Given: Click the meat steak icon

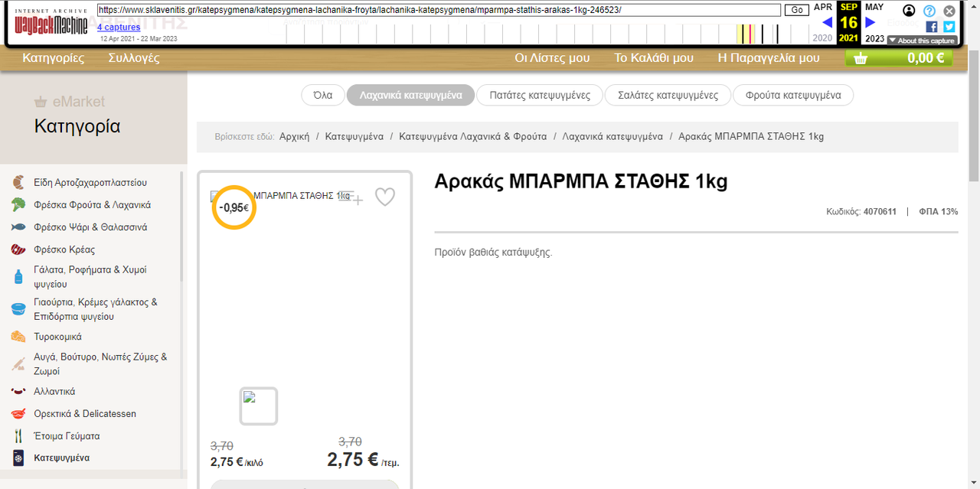Looking at the screenshot, I should [x=18, y=249].
